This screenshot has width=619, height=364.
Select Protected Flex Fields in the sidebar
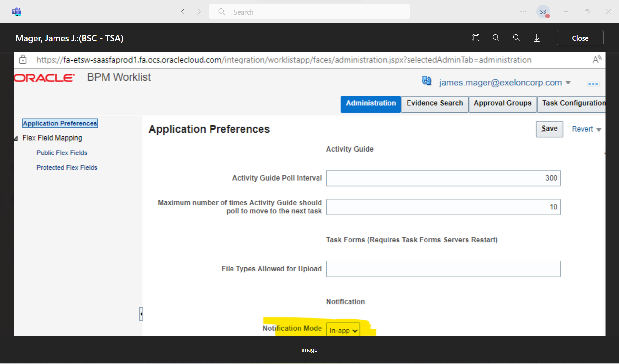pos(67,167)
